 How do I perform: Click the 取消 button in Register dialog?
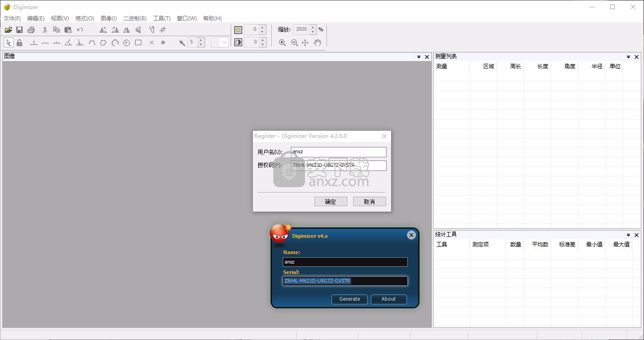[369, 202]
